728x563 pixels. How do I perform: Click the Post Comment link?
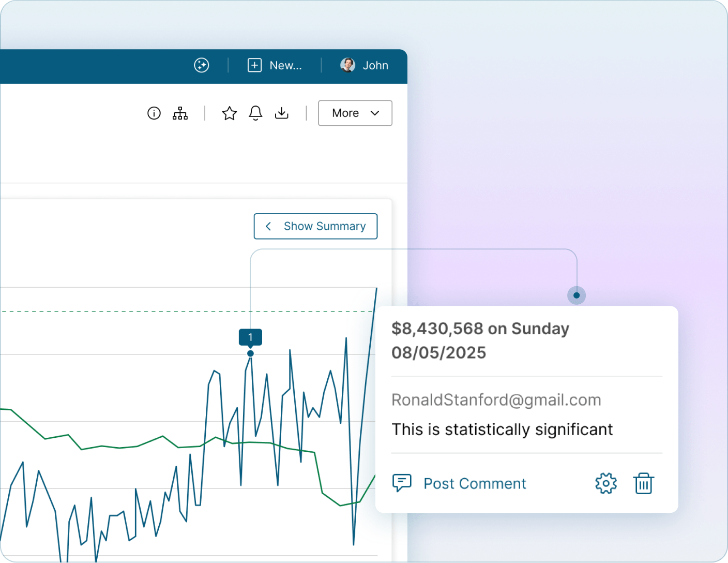tap(475, 483)
